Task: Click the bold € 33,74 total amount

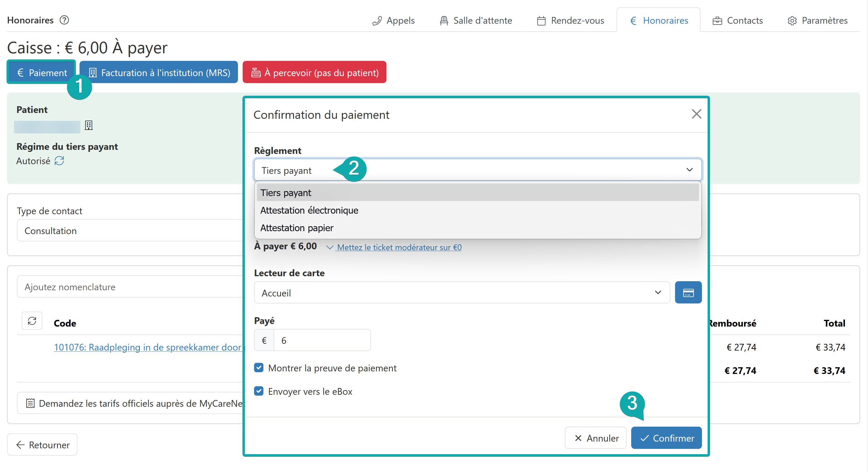Action: click(829, 370)
